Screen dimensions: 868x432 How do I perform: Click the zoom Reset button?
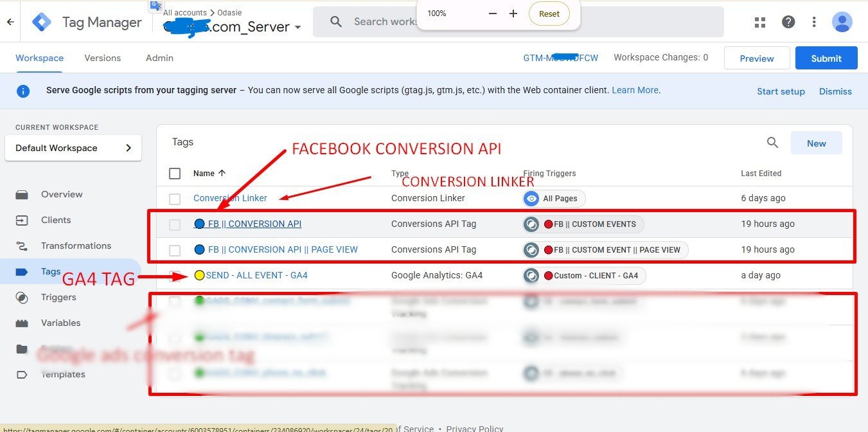point(549,14)
